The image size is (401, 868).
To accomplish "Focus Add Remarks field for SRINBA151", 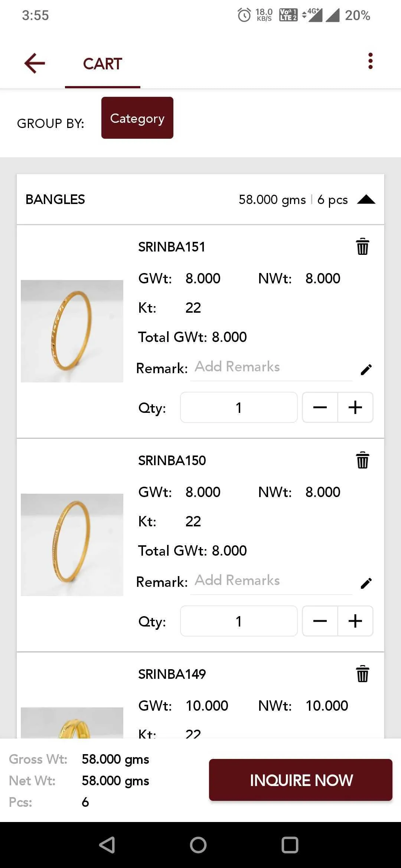I will pos(271,367).
